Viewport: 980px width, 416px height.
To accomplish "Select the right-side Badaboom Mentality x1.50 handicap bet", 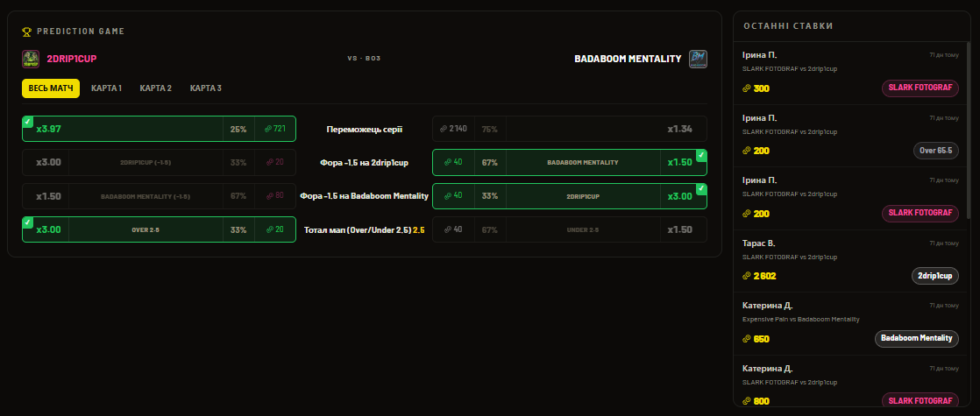I will [x=570, y=162].
